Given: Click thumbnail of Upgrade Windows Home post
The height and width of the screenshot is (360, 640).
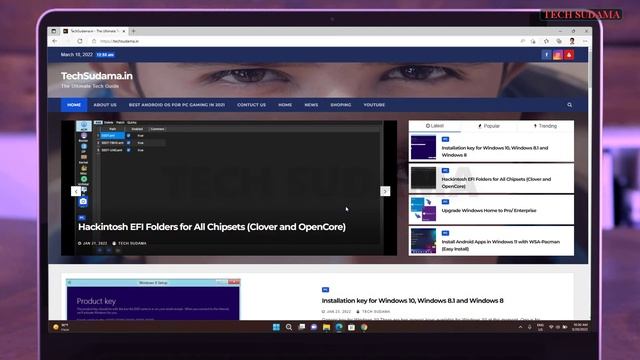Looking at the screenshot, I should (423, 210).
